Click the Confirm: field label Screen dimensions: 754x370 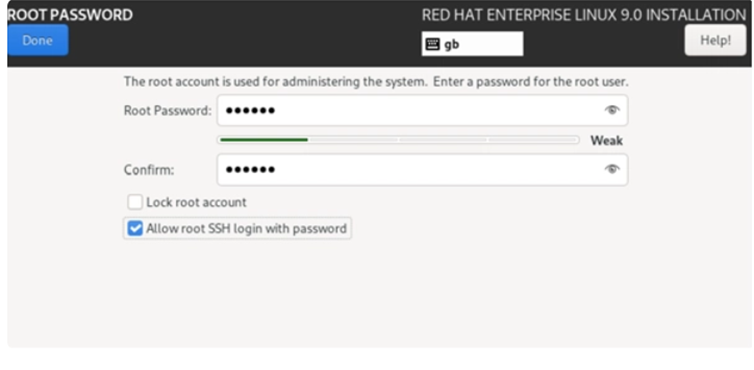tap(149, 170)
